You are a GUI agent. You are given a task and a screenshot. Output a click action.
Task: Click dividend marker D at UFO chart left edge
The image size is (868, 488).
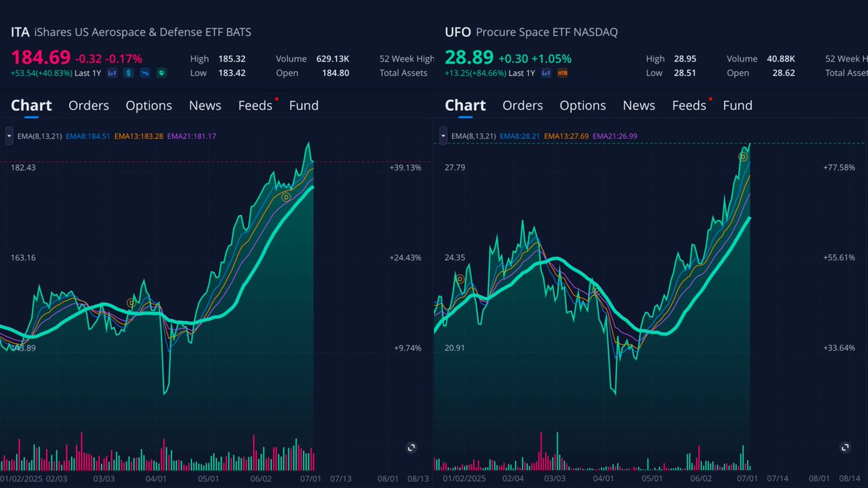click(459, 278)
